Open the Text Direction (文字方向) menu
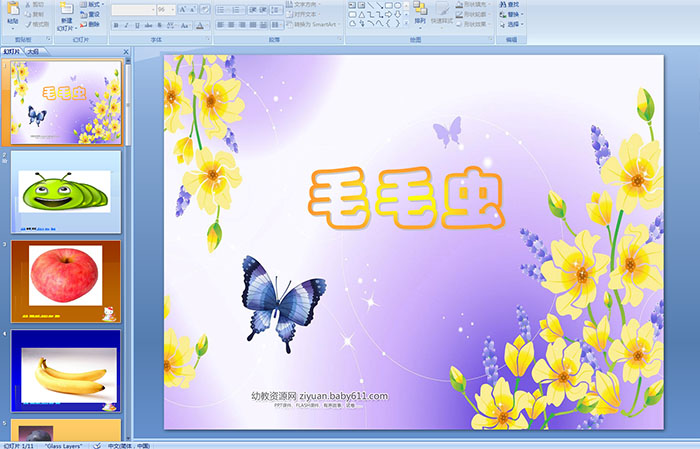The image size is (700, 449). point(304,4)
